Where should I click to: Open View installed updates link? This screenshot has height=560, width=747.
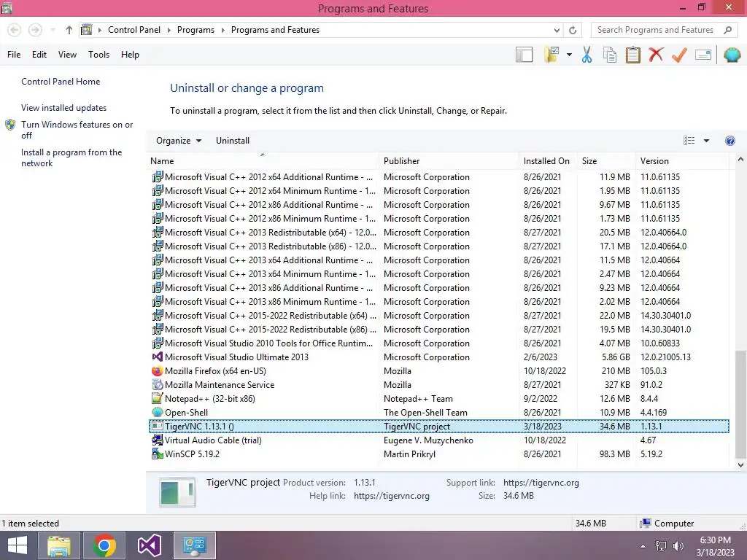click(x=64, y=108)
